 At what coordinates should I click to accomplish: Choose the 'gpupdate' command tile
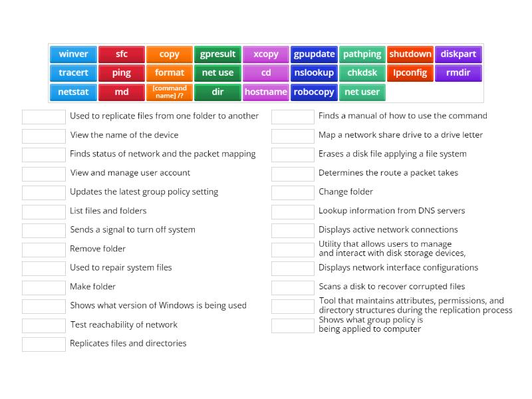[x=314, y=55]
